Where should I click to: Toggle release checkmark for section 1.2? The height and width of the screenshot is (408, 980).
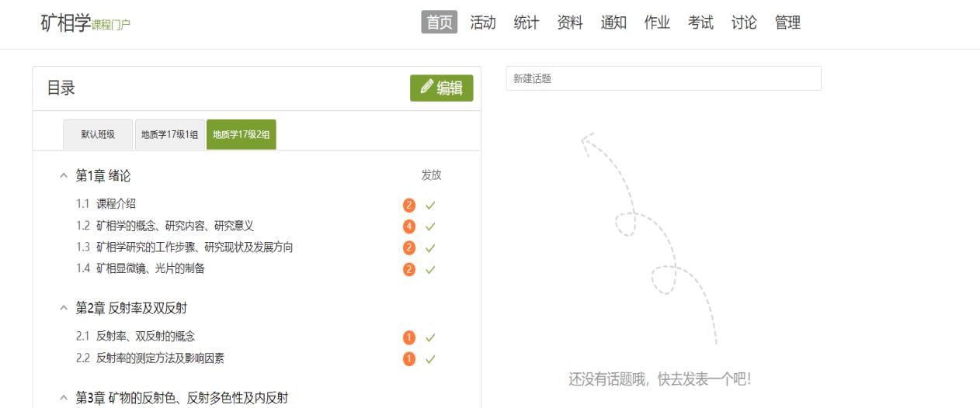tap(430, 226)
